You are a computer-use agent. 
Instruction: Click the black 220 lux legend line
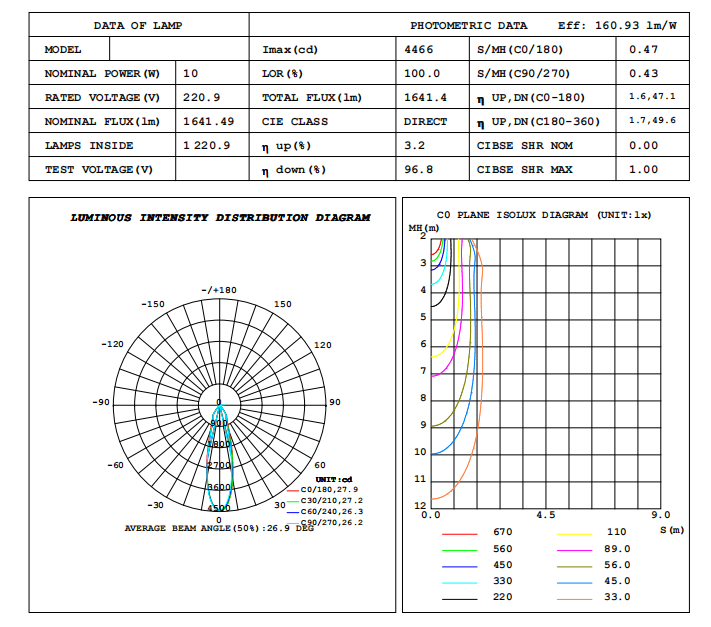pos(459,599)
